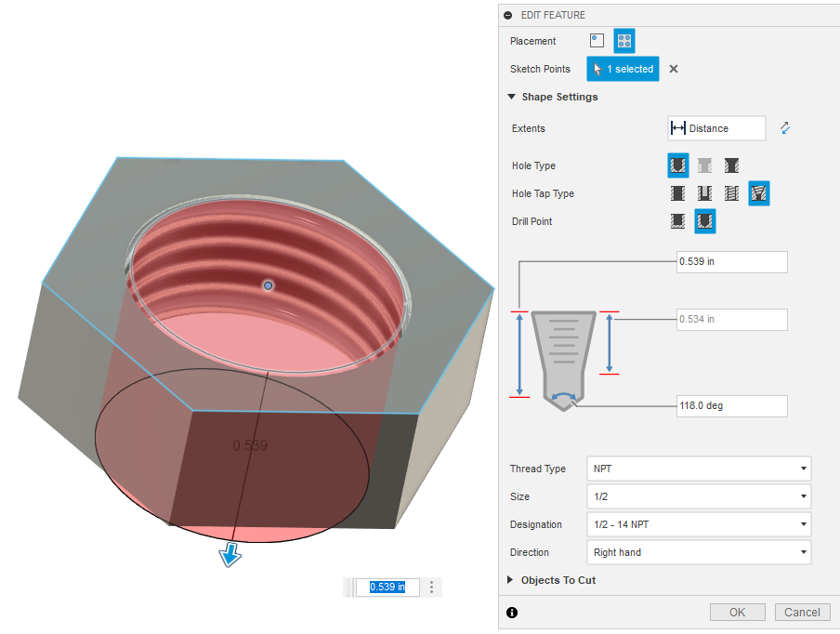Viewport: 840px width, 634px height.
Task: Collapse the Shape Settings section
Action: tap(511, 97)
